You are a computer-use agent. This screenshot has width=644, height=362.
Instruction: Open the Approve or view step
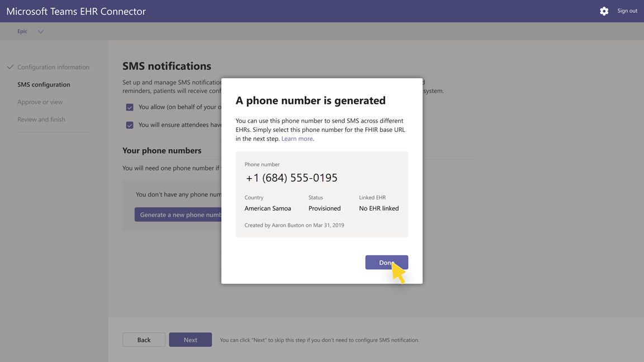tap(40, 102)
